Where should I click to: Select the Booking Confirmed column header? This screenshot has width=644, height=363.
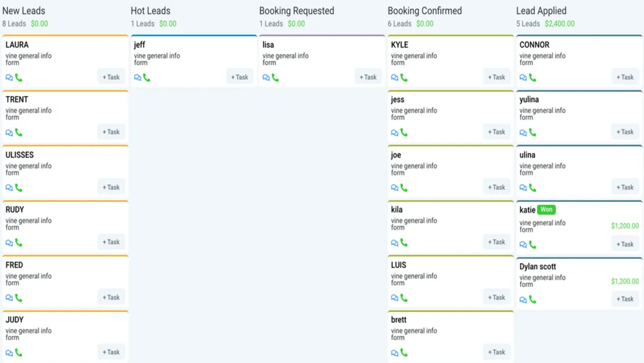[425, 11]
